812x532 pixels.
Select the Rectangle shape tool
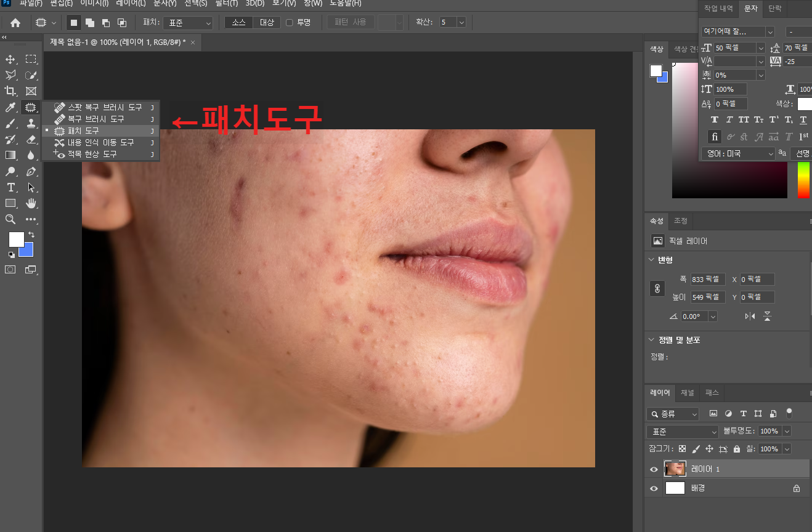10,203
